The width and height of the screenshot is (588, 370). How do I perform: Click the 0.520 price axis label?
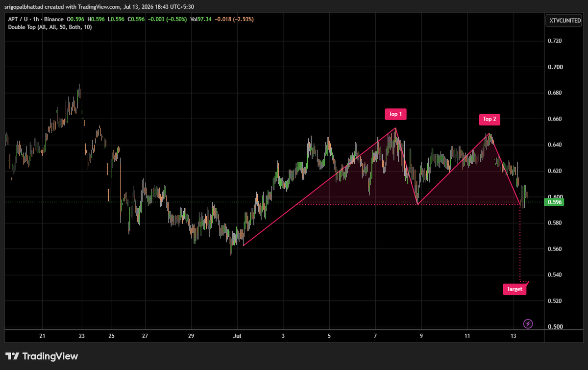pyautogui.click(x=555, y=301)
